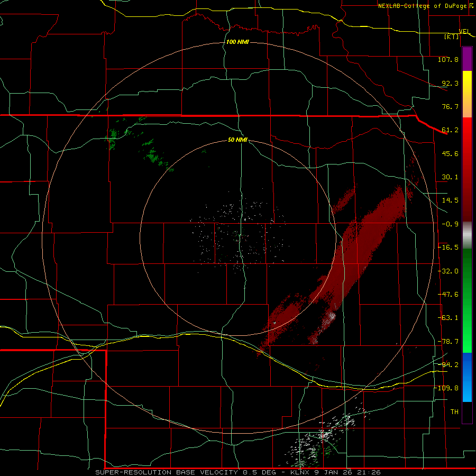The height and width of the screenshot is (476, 476).
Task: Pick the -32.0 scale value
Action: 448,271
